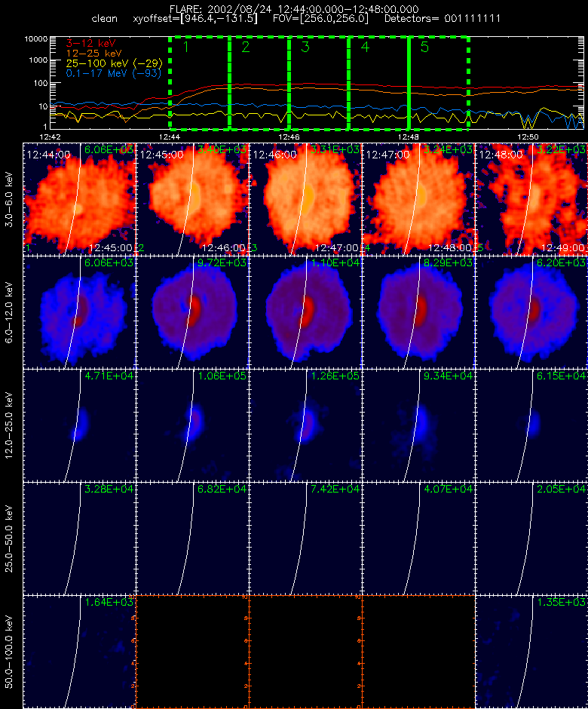
Task: Open the 25.0-50.0 keV image labeled 6.82E+04
Action: [192, 539]
